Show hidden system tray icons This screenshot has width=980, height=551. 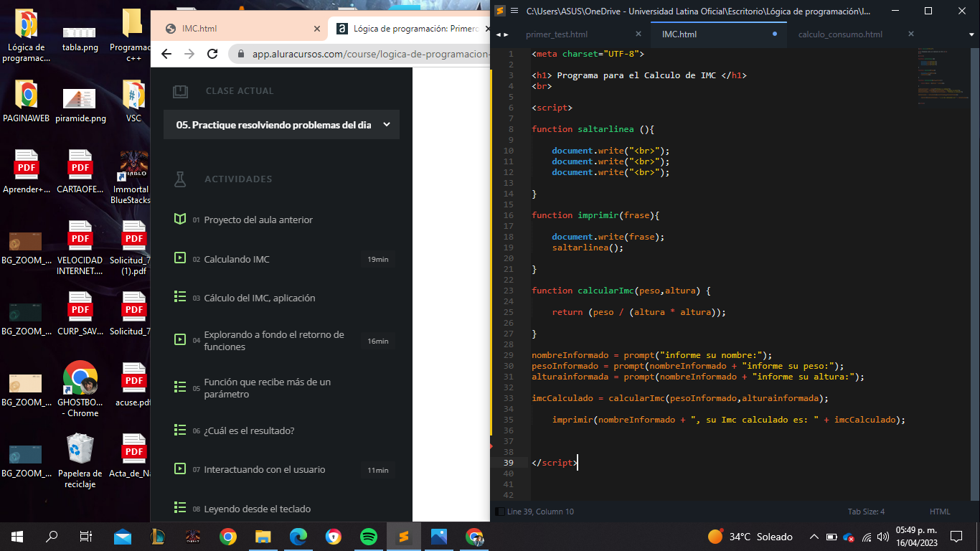point(814,537)
